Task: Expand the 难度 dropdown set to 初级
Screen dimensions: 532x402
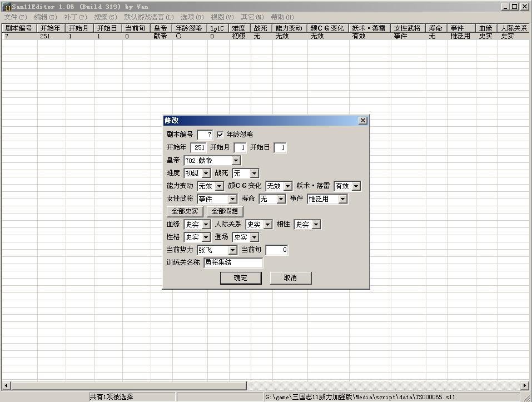Action: point(206,173)
